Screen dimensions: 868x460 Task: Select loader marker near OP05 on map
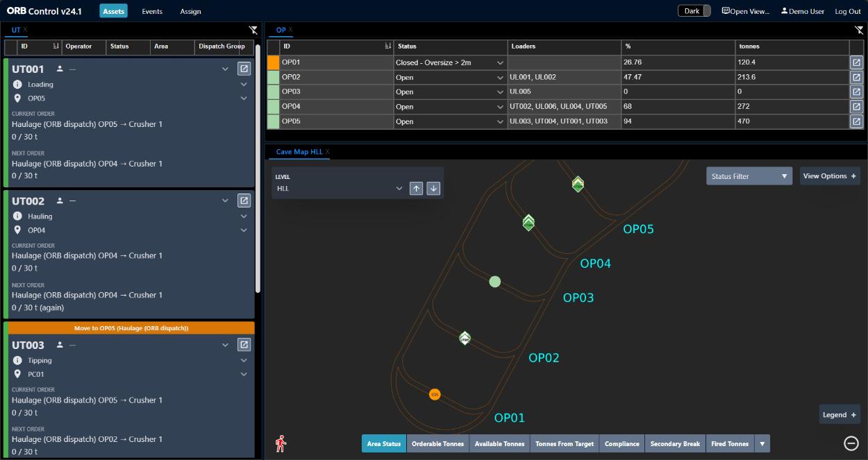(x=577, y=184)
